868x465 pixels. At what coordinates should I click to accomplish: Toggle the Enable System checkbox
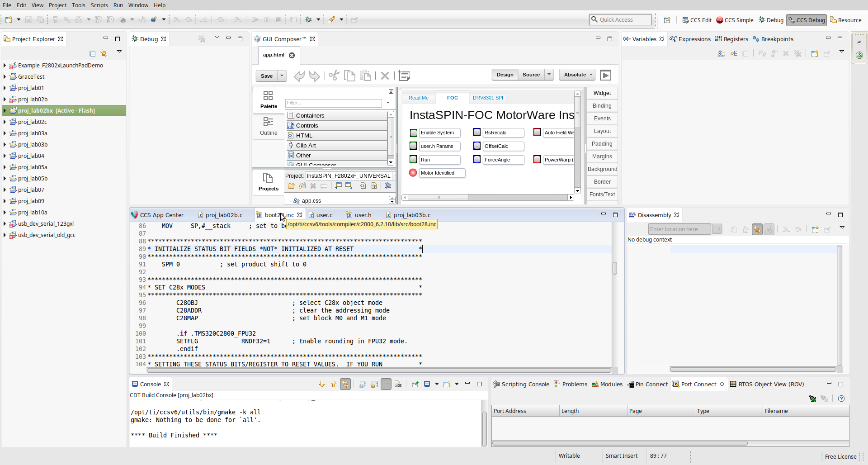click(x=414, y=133)
